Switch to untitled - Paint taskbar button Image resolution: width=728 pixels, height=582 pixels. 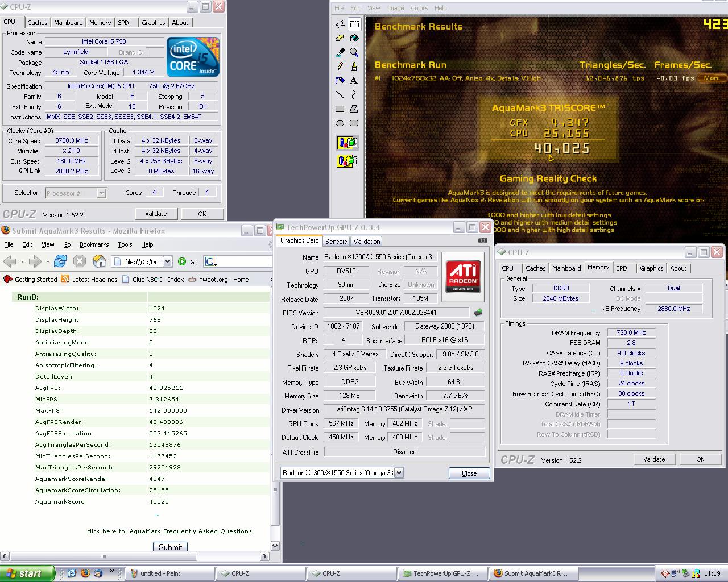(169, 573)
